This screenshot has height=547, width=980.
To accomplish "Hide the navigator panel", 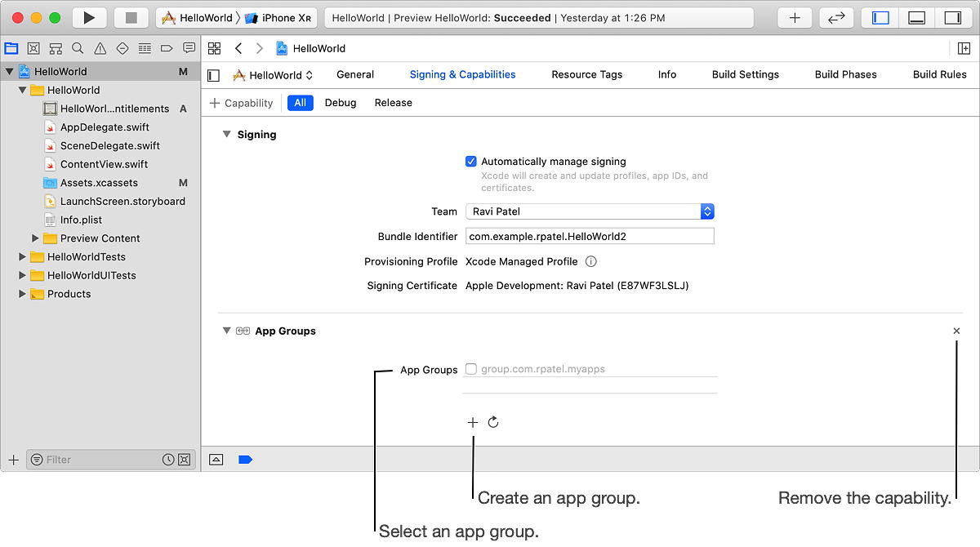I will point(880,18).
